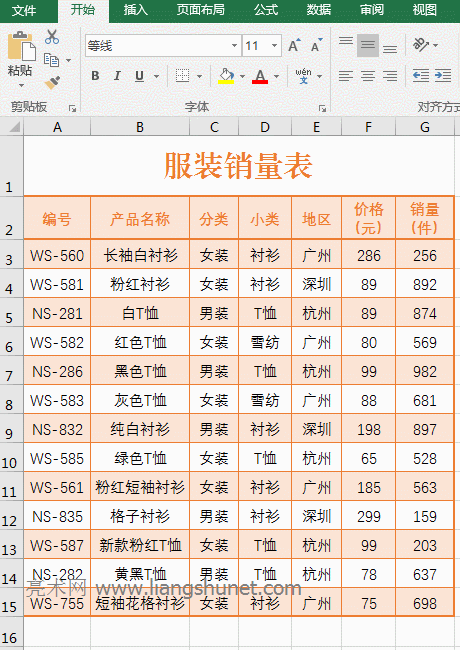Select column D header
Image resolution: width=460 pixels, height=650 pixels.
pyautogui.click(x=265, y=127)
